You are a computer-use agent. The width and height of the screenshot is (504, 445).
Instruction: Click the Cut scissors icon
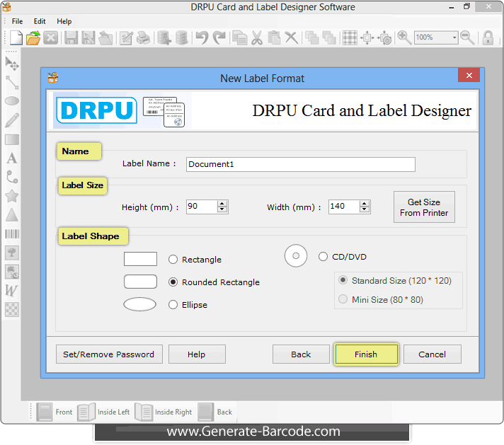[257, 37]
